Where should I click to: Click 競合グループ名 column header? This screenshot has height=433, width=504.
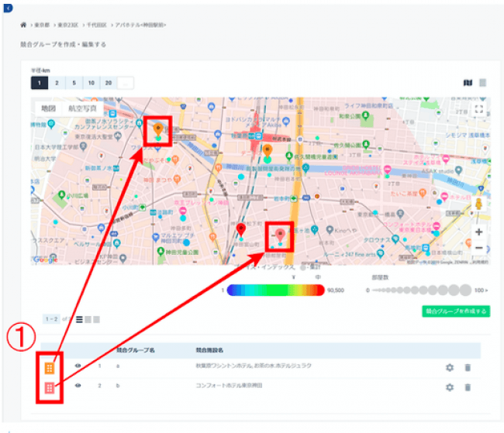pos(136,350)
